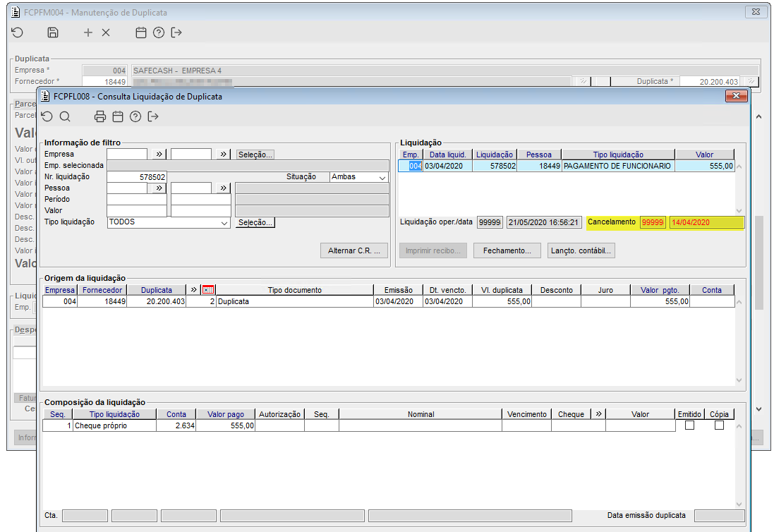Click Liquidação cell 578502 in grid

[x=495, y=166]
